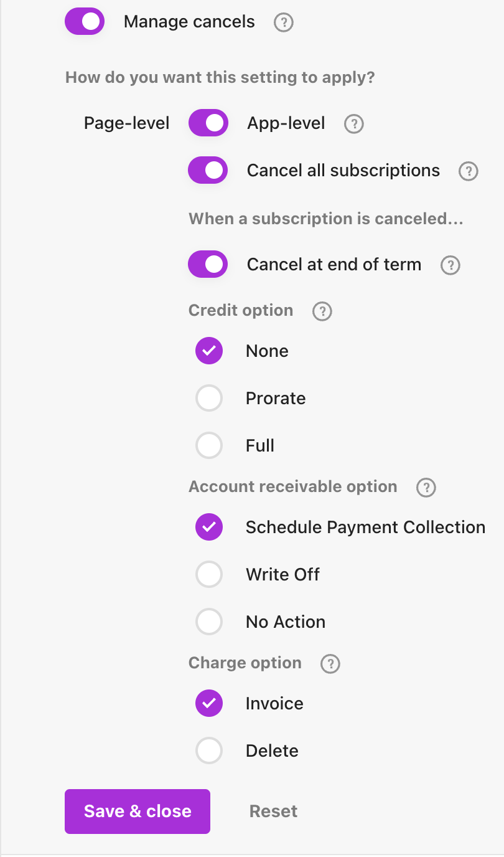Select No Action receivable option
Viewport: 504px width, 857px height.
tap(209, 622)
